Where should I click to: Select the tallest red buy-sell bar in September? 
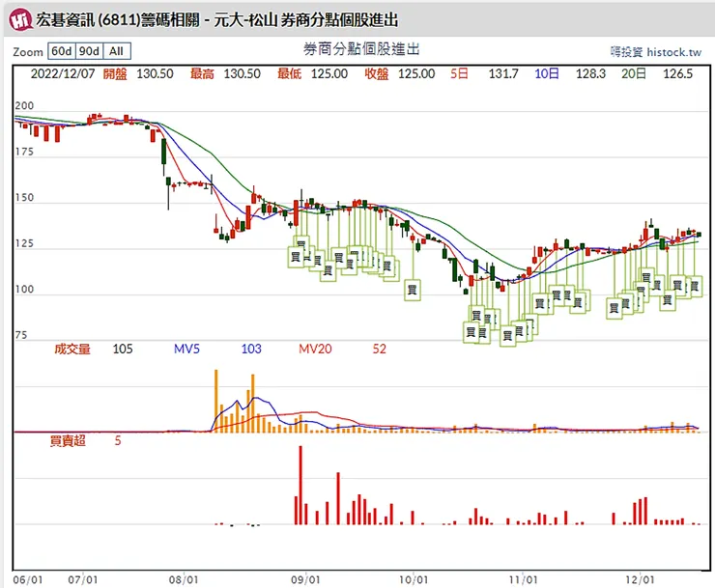[x=300, y=486]
